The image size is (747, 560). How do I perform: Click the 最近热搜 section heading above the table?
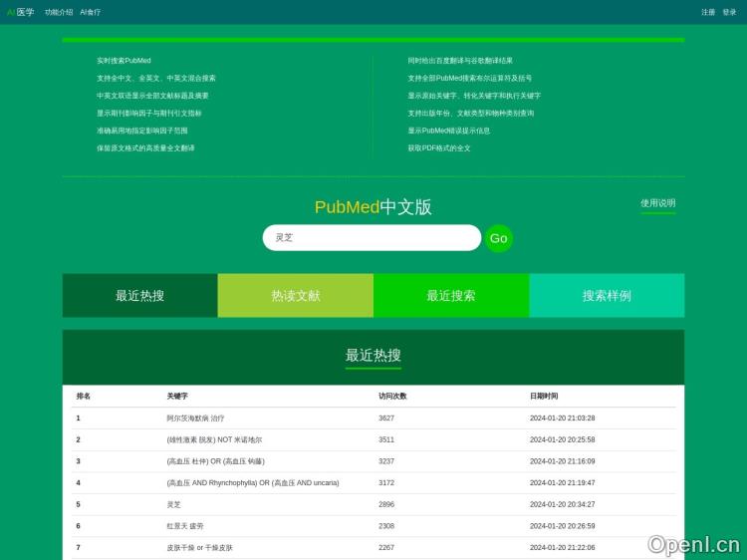[373, 355]
